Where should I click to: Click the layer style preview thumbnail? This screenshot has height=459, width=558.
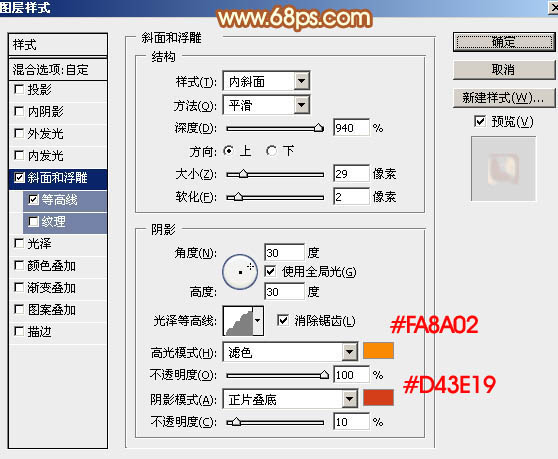503,169
